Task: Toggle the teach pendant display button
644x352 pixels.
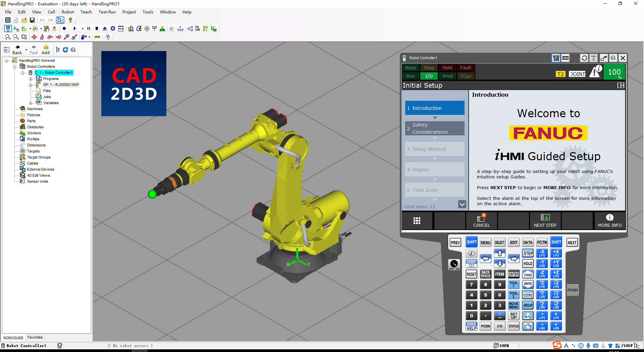Action: point(8,29)
